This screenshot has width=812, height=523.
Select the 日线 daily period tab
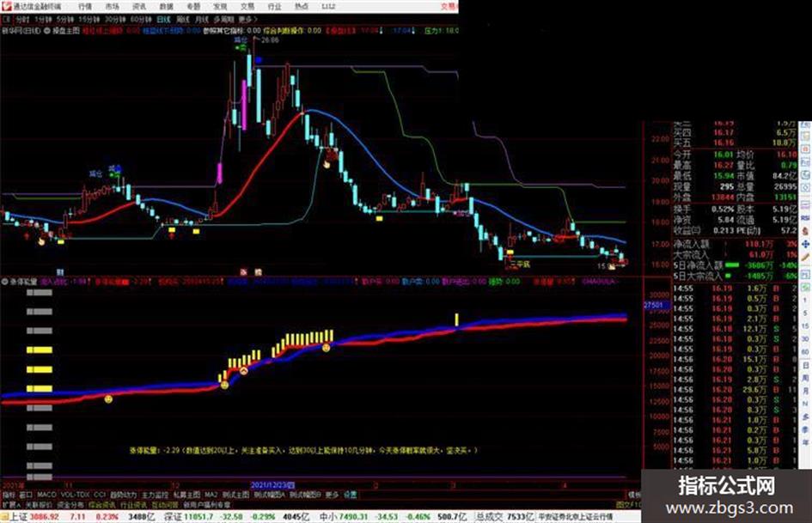pos(163,19)
